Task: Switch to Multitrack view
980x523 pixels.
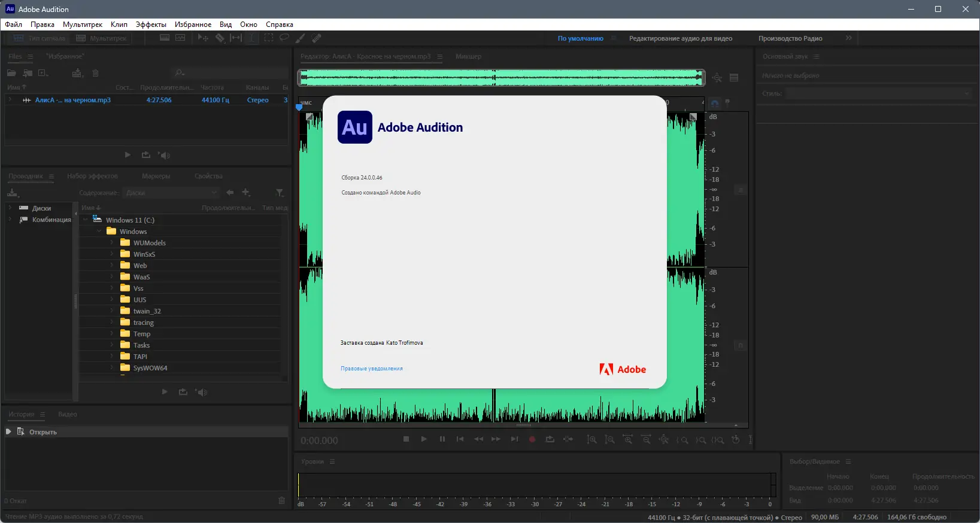Action: point(102,38)
